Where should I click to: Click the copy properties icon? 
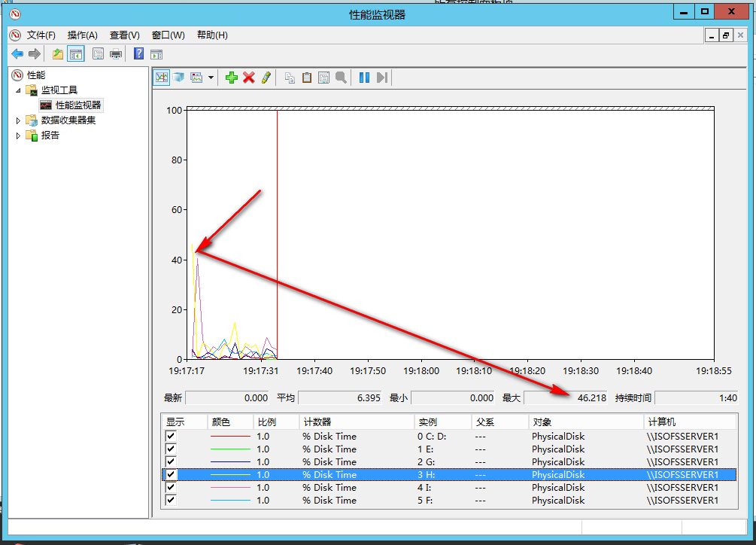(x=290, y=78)
